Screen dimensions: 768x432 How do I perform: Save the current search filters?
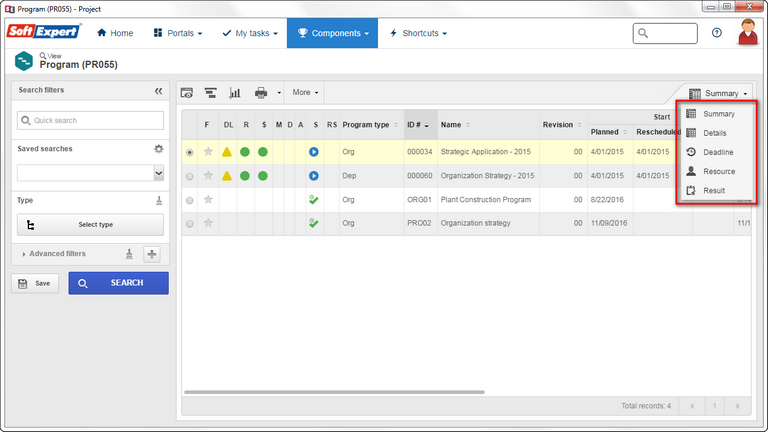(x=35, y=283)
